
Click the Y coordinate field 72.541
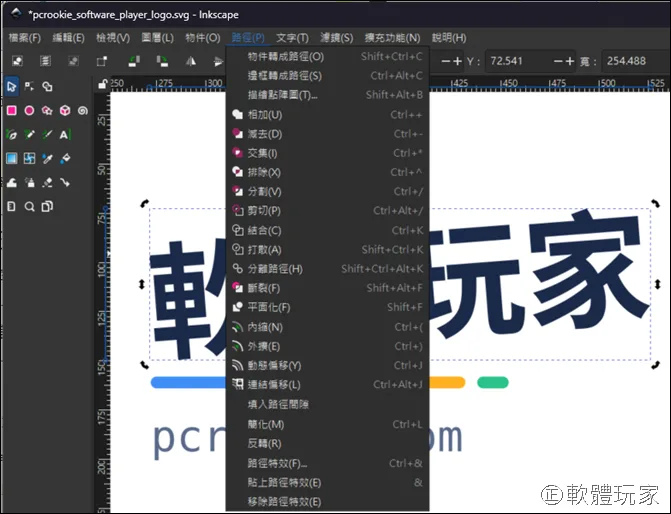click(518, 61)
